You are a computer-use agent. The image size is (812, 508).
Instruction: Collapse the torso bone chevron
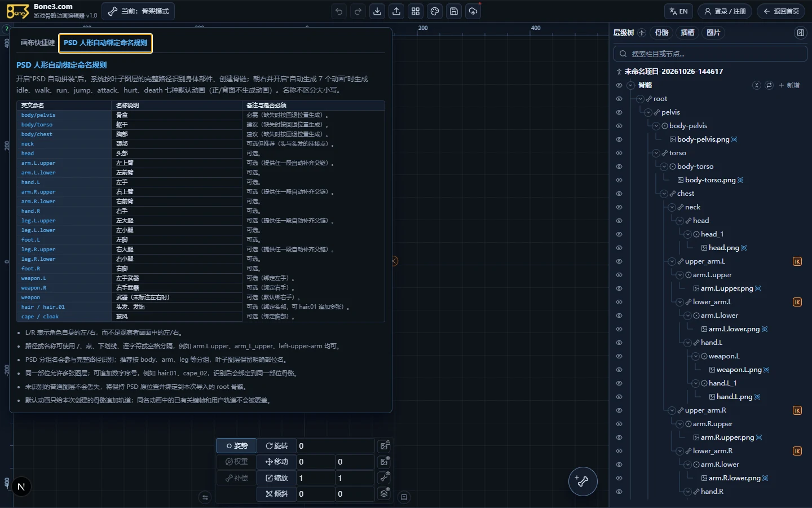(656, 153)
